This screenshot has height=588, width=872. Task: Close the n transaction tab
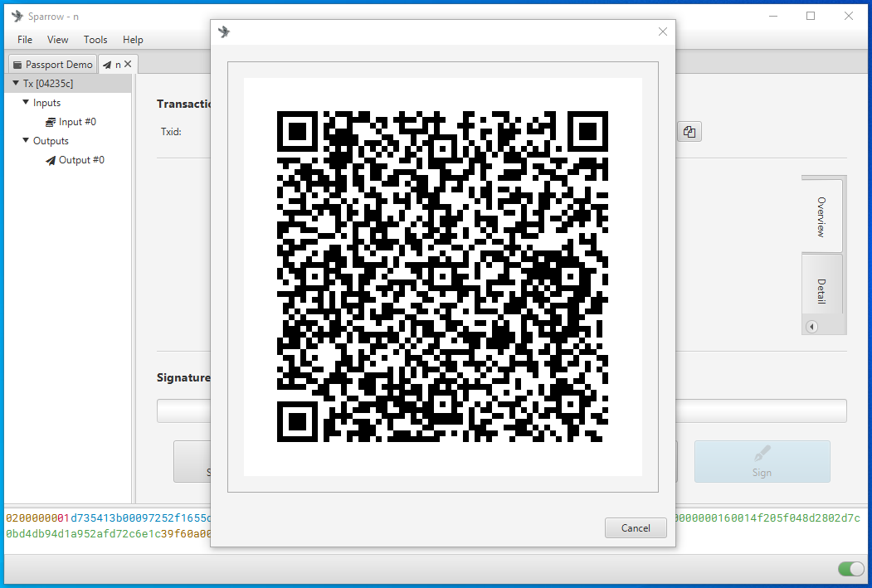point(128,64)
